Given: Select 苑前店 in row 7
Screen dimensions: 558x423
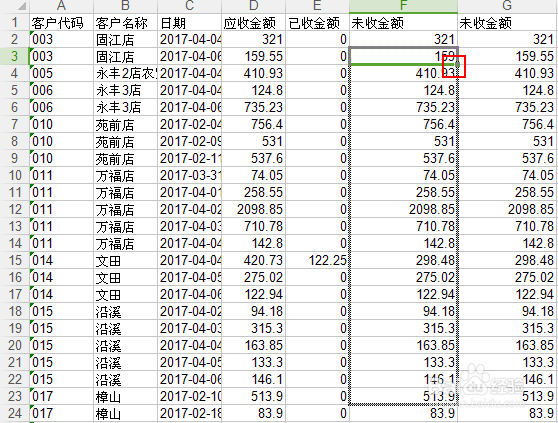Looking at the screenshot, I should pyautogui.click(x=125, y=124).
